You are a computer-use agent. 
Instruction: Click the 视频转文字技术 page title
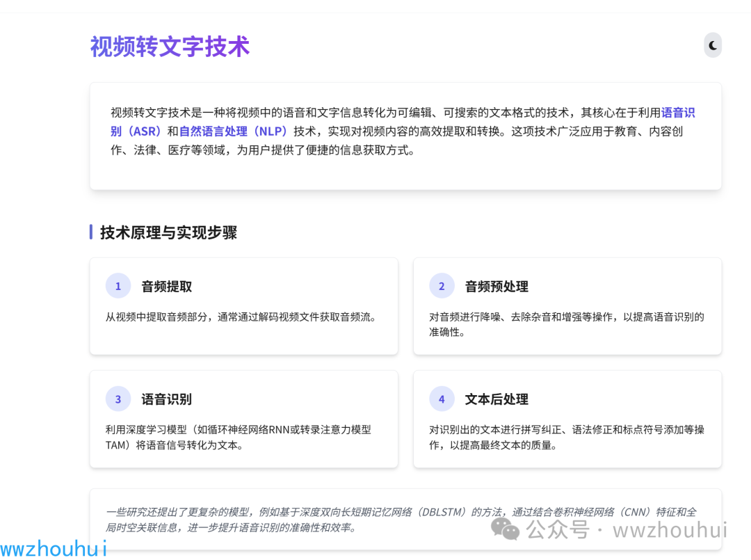[170, 47]
